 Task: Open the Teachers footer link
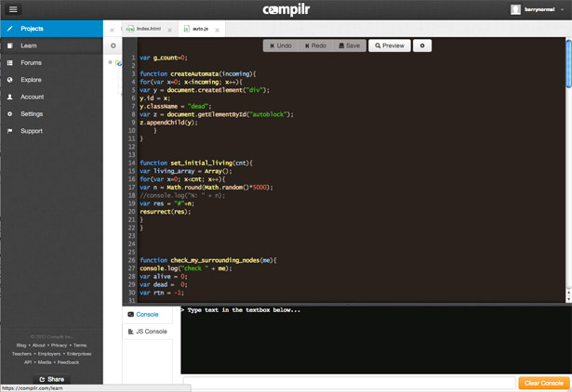click(x=21, y=354)
